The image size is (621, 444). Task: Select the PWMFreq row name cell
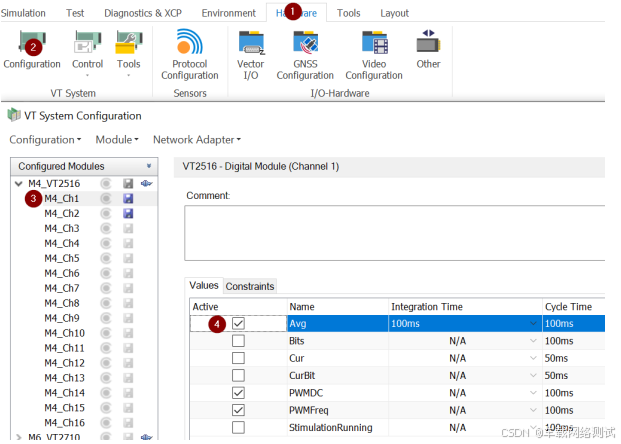337,410
